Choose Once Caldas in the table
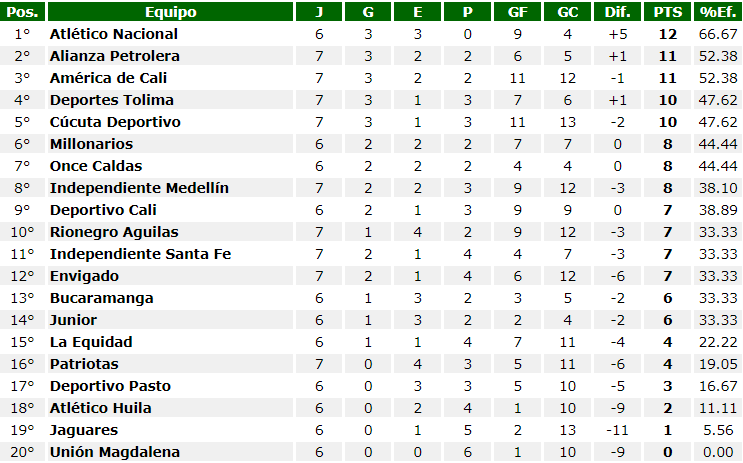Screen dimensions: 743x463 click(x=96, y=166)
